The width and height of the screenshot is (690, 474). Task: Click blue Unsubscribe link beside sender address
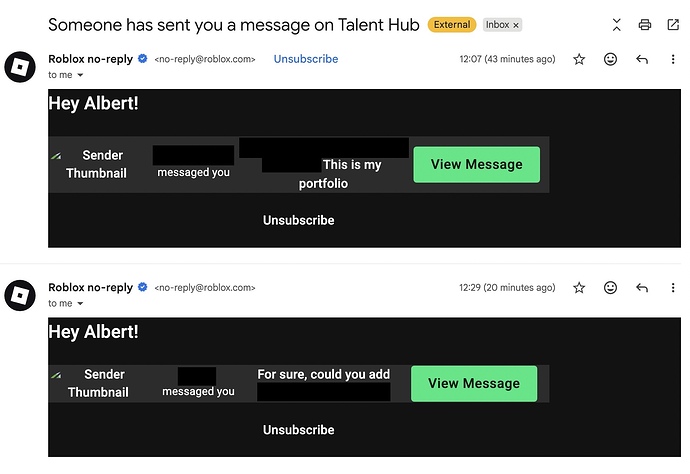pyautogui.click(x=306, y=60)
